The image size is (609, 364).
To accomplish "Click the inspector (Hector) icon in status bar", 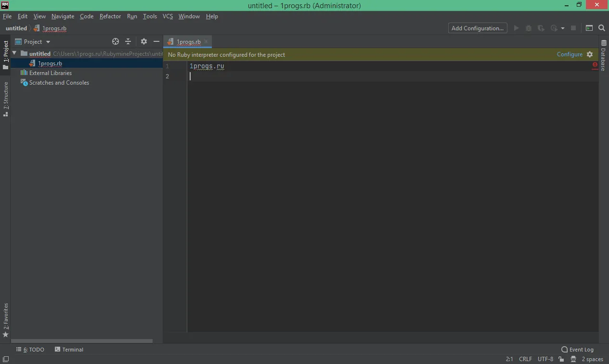I will click(573, 359).
